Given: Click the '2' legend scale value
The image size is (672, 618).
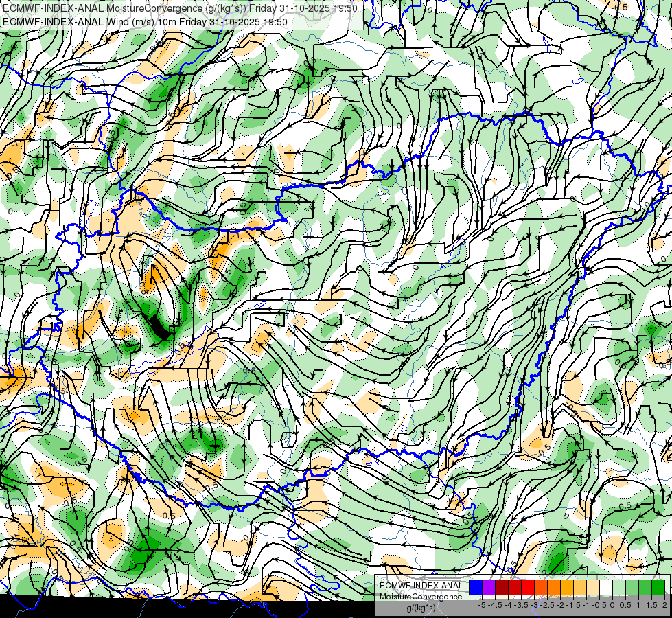Looking at the screenshot, I should point(664,605).
